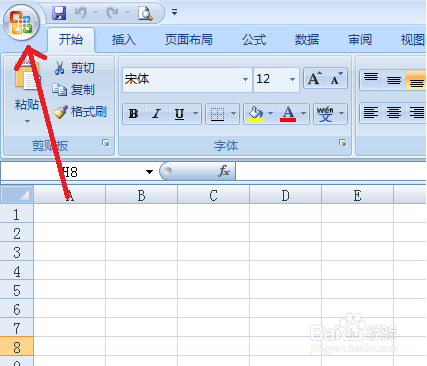Image resolution: width=427 pixels, height=366 pixels.
Task: Open the 字体 dialog launcher
Action: [x=343, y=143]
